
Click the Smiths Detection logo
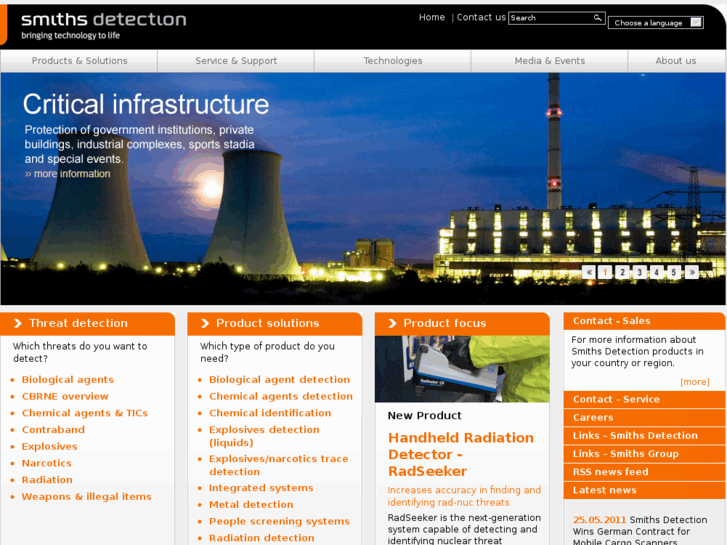coord(103,25)
